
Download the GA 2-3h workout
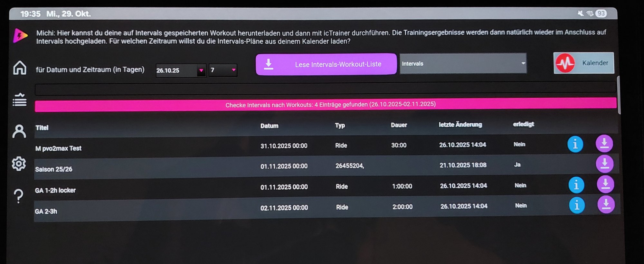[606, 205]
